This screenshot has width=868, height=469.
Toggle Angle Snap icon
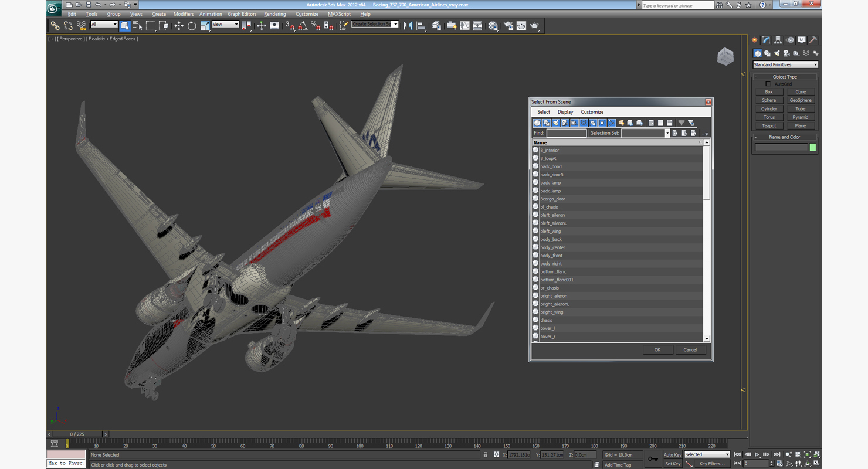click(303, 25)
